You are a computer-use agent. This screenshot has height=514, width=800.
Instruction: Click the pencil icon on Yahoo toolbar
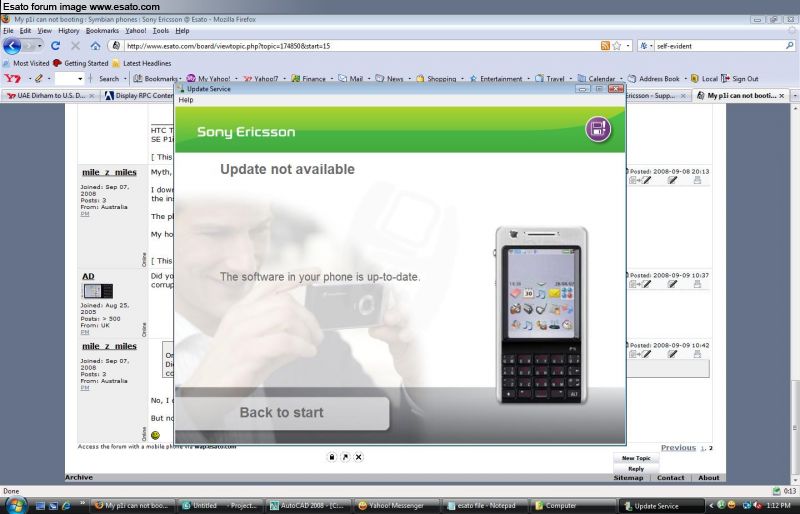coord(39,79)
